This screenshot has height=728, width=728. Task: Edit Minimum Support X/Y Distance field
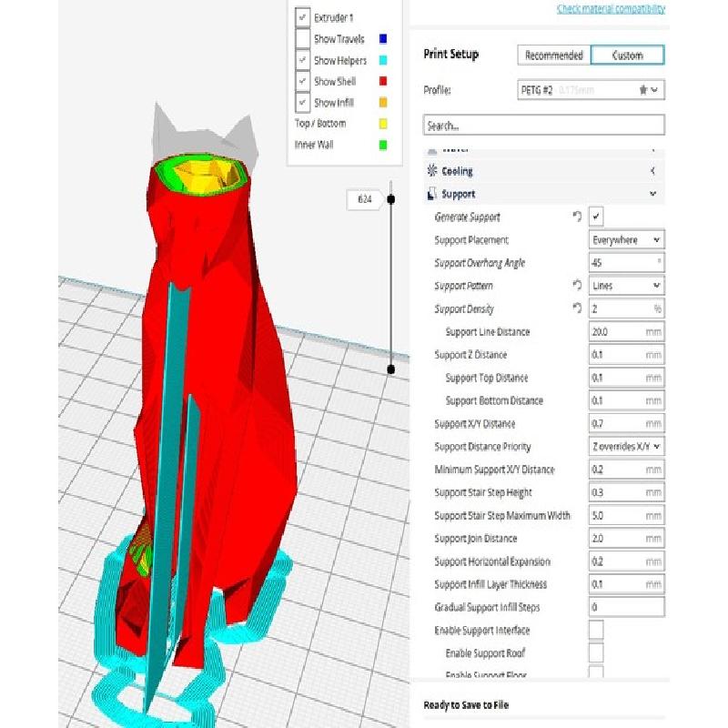[x=626, y=470]
